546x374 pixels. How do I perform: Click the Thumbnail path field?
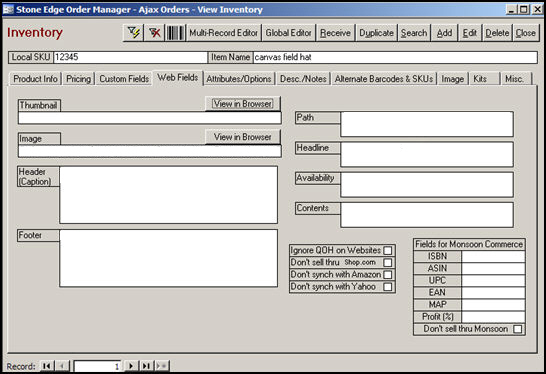pyautogui.click(x=150, y=118)
